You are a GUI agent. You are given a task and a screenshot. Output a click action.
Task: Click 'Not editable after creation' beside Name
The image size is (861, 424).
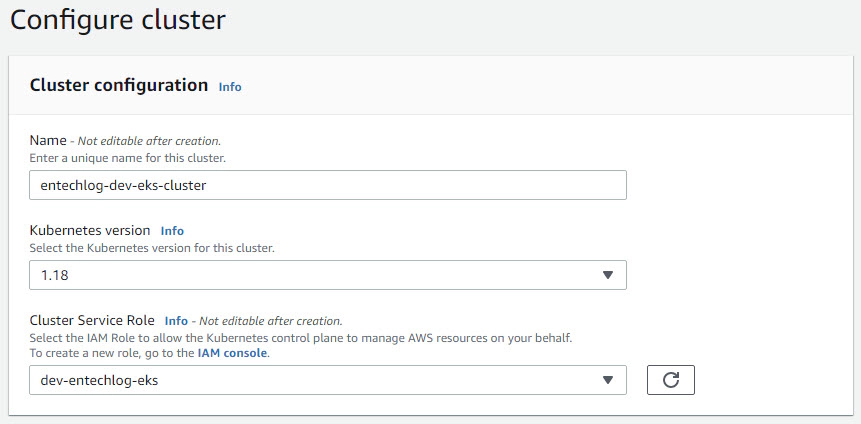click(149, 141)
